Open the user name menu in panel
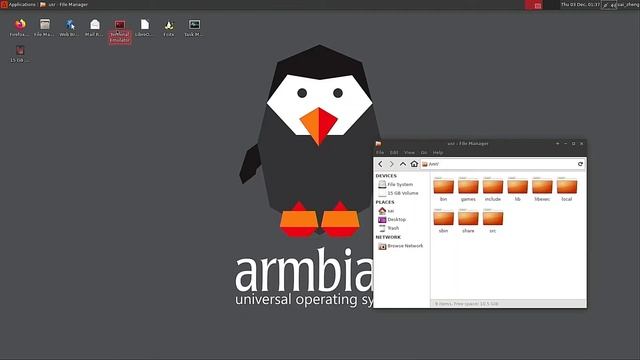This screenshot has width=640, height=360. click(x=629, y=4)
